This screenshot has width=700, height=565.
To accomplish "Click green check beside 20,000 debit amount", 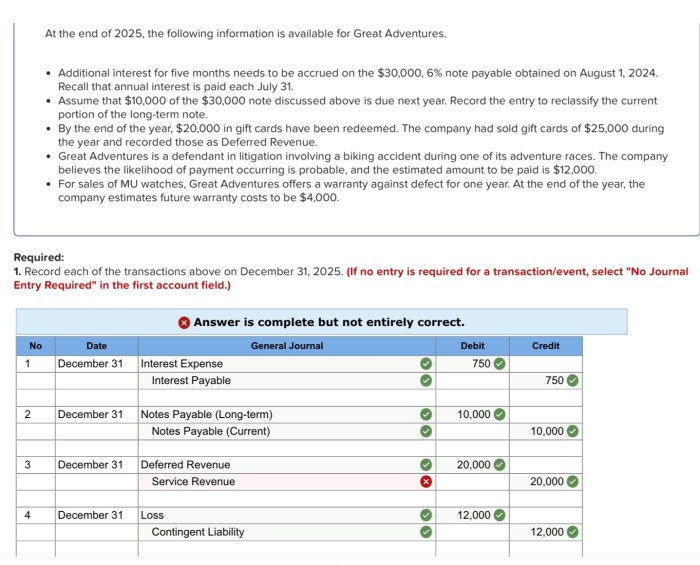I will pos(500,465).
